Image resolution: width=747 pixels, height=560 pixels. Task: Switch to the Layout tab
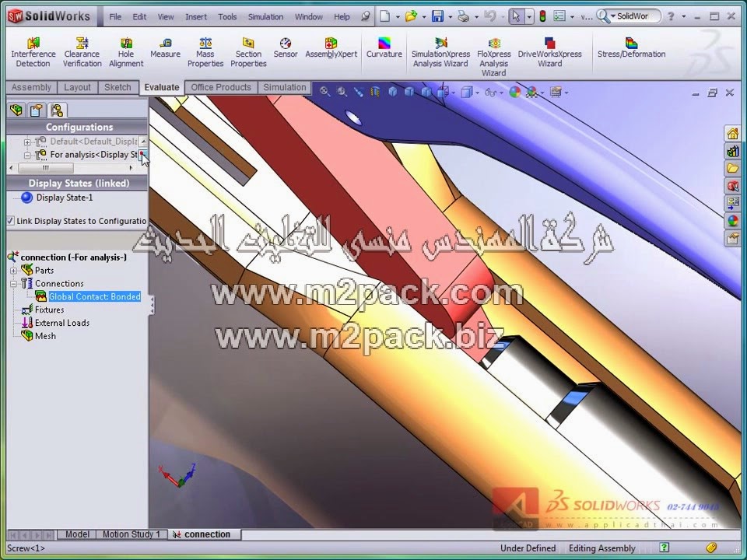point(77,88)
